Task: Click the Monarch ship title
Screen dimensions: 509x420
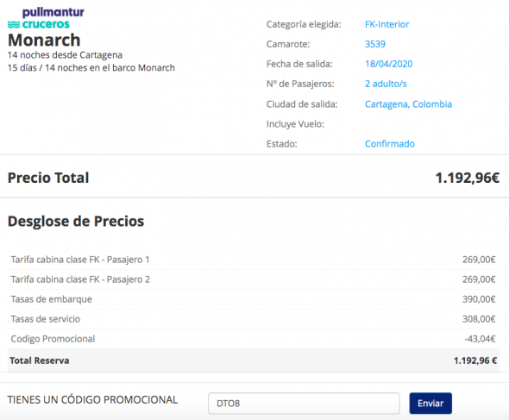Action: (x=44, y=41)
